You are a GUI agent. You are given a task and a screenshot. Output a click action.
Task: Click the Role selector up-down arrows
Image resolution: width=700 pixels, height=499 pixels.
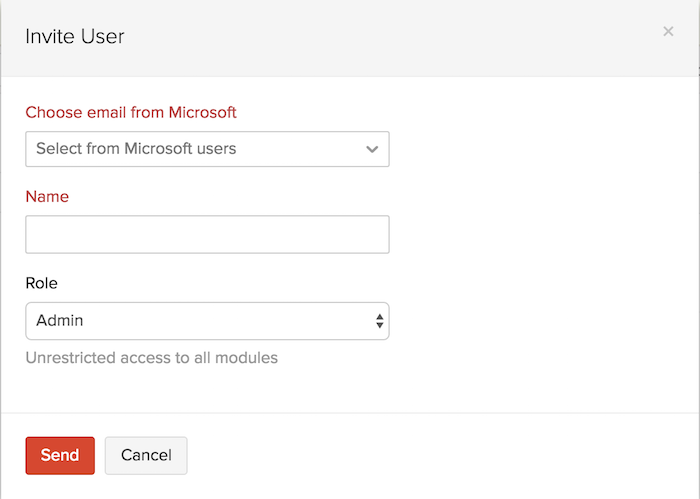pos(379,321)
